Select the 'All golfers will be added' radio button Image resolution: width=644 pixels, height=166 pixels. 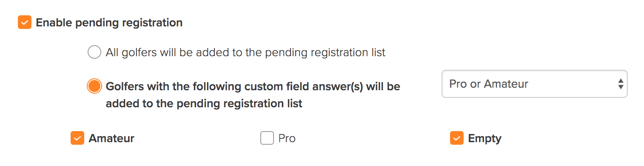coord(94,52)
